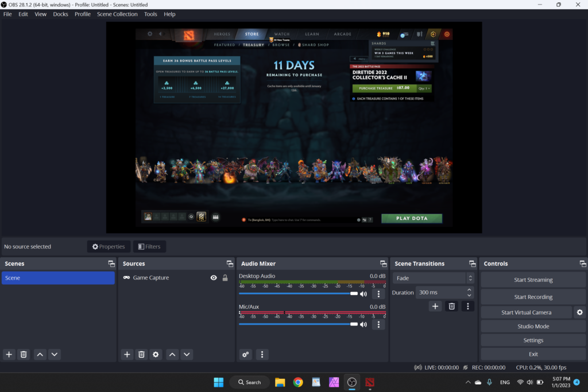
Task: Open advanced audio properties gears icon
Action: pyautogui.click(x=246, y=354)
